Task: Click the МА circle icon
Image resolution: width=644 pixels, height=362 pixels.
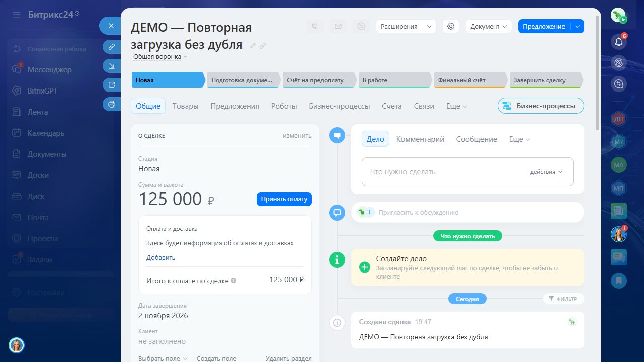Action: pyautogui.click(x=619, y=165)
